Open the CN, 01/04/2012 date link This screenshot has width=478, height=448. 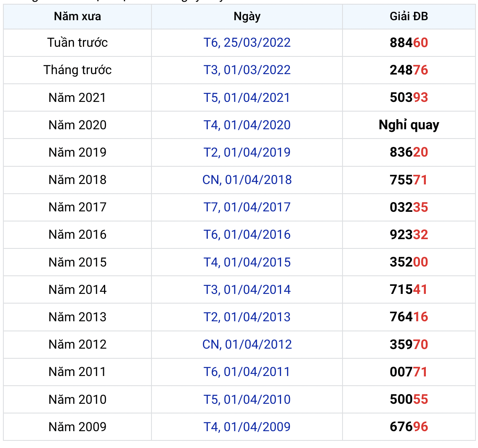click(247, 344)
